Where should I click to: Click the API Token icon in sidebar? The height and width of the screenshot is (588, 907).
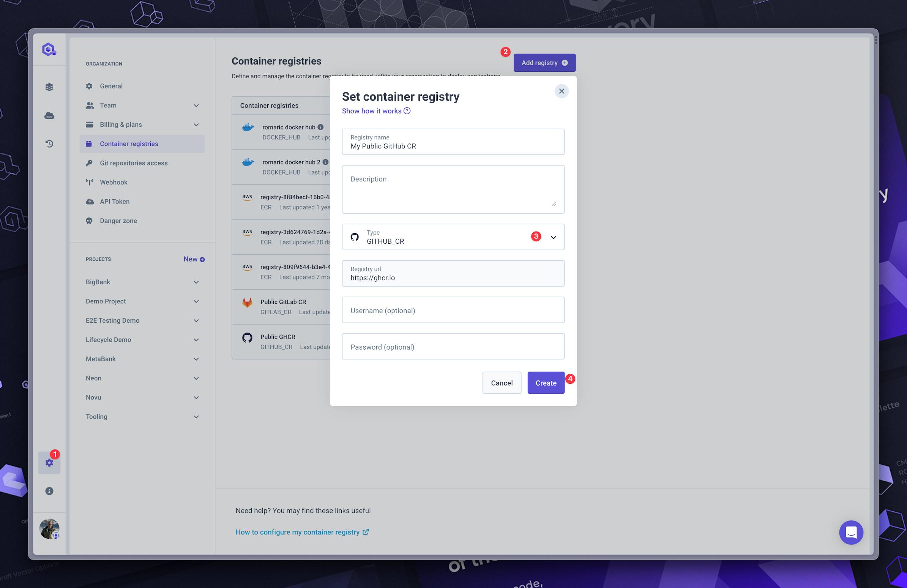(89, 202)
